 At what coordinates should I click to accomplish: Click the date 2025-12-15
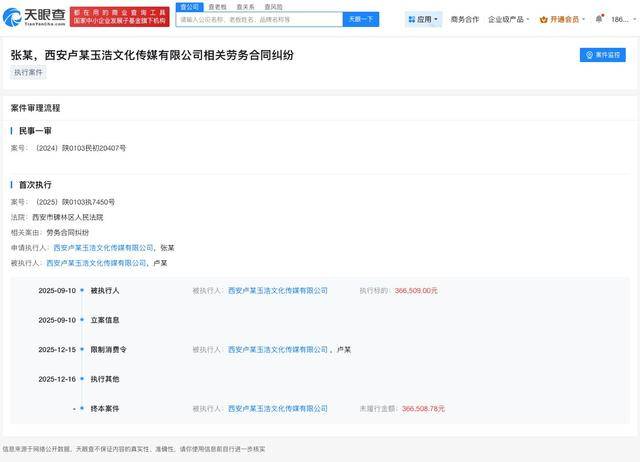click(57, 350)
